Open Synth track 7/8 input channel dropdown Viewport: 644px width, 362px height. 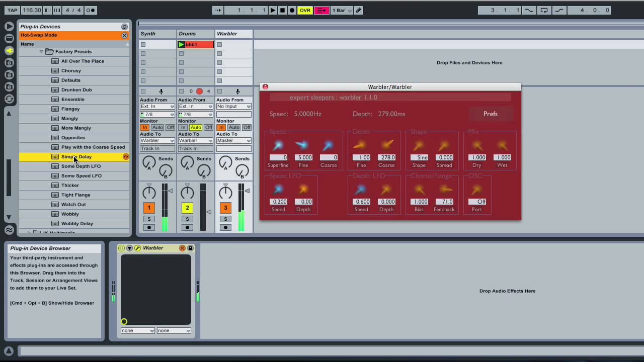(157, 115)
